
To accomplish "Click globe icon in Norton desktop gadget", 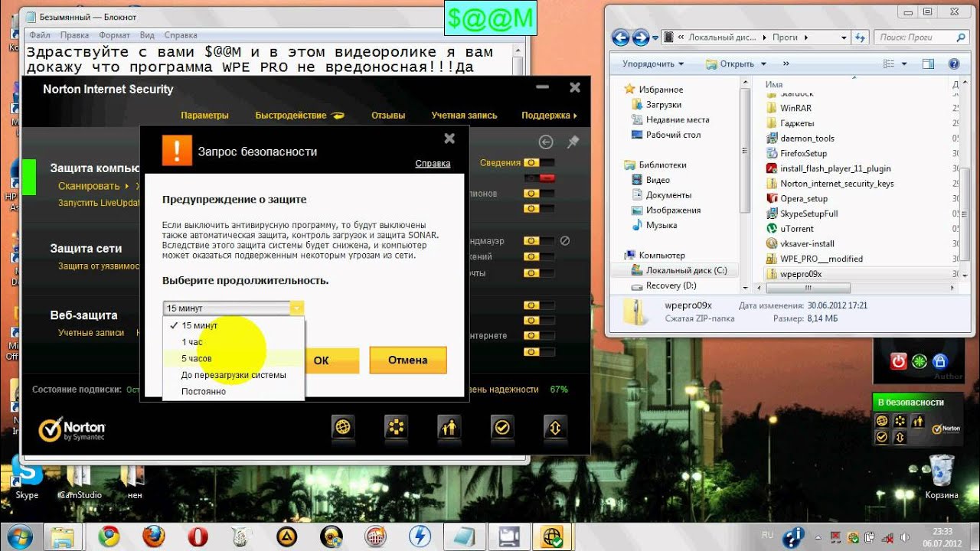I will 882,421.
